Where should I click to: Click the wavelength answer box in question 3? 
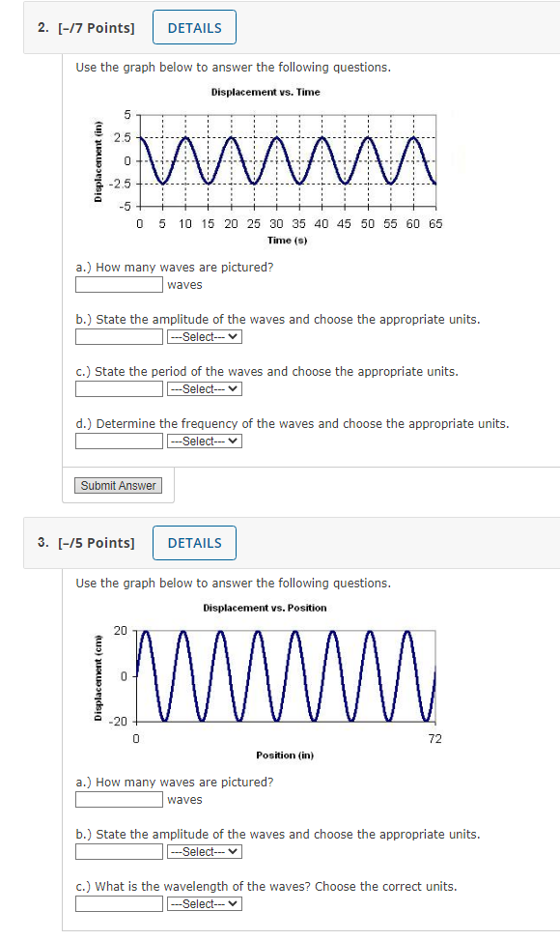[118, 903]
